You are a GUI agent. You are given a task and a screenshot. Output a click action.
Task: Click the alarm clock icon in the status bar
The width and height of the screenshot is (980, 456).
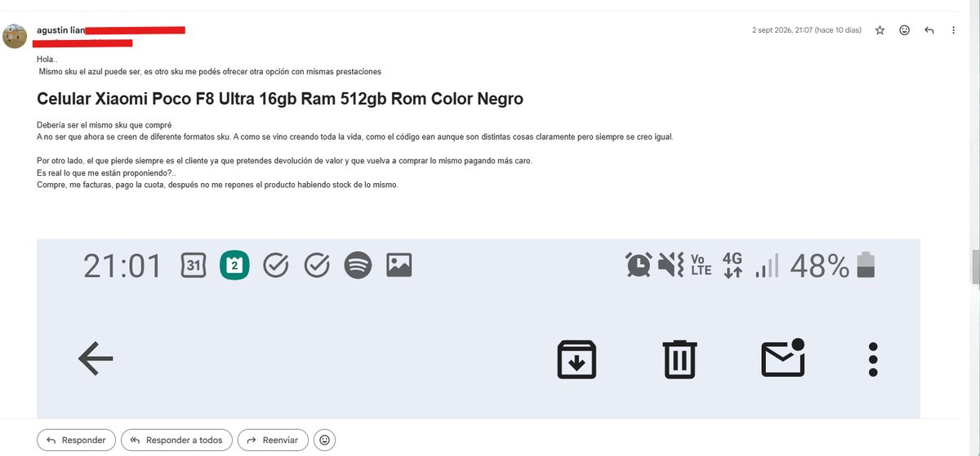point(639,265)
